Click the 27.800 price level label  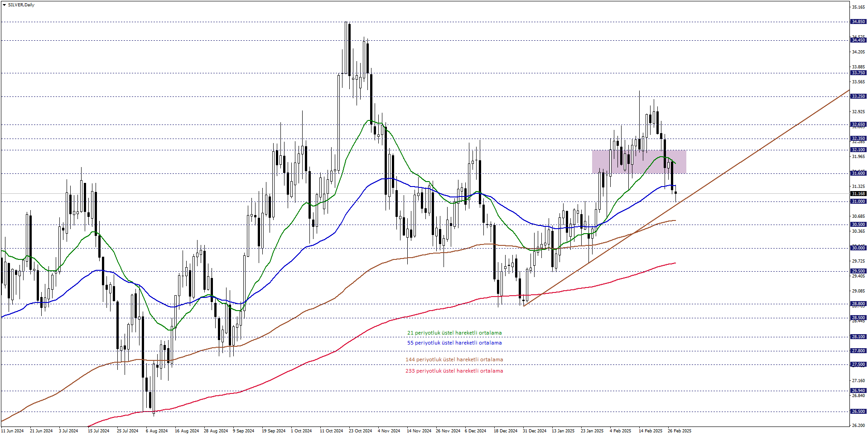click(x=858, y=351)
